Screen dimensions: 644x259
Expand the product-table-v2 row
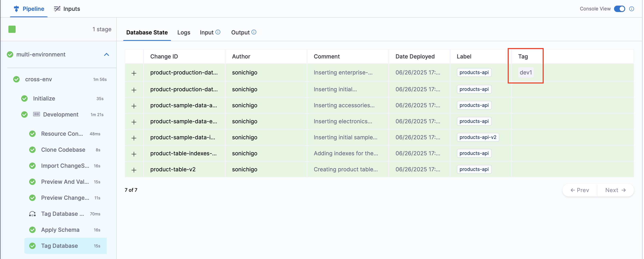coord(134,169)
